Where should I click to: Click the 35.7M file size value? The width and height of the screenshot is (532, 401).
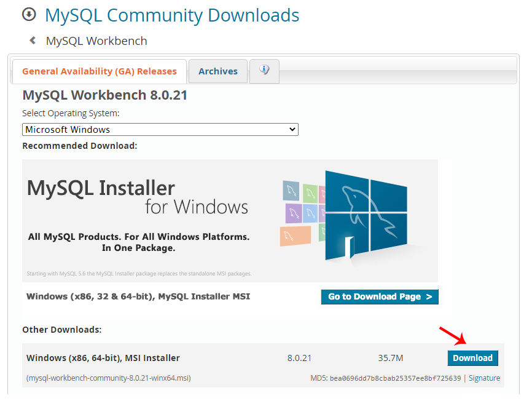391,358
